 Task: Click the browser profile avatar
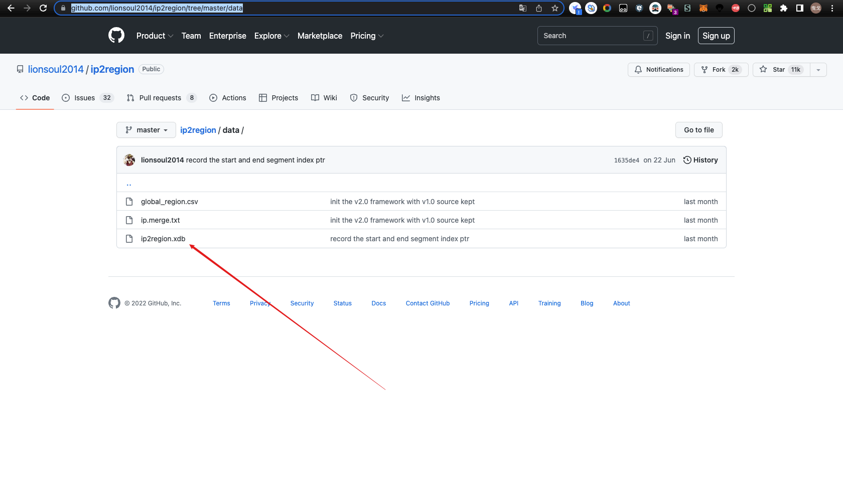pos(816,8)
